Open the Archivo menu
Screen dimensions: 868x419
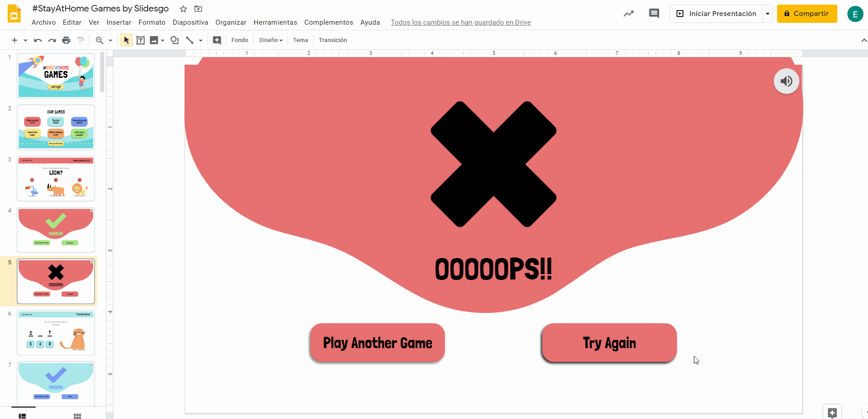point(43,22)
